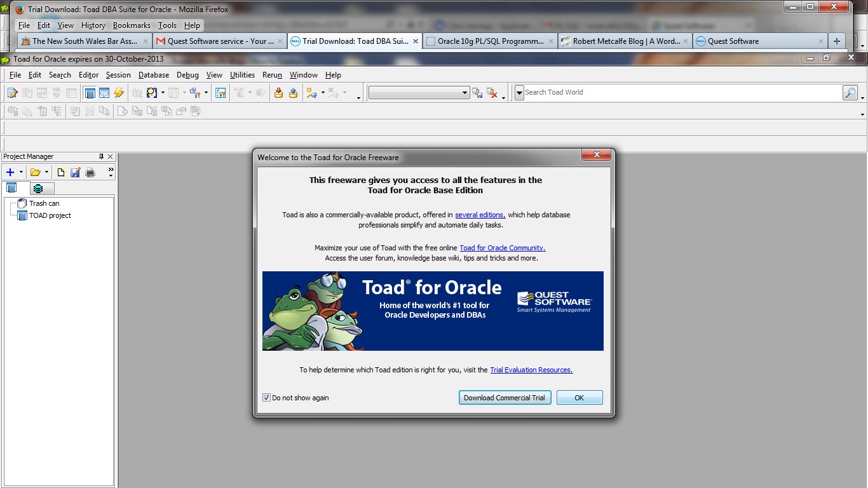Open the Toad Database menu
The image size is (868, 488).
(154, 75)
